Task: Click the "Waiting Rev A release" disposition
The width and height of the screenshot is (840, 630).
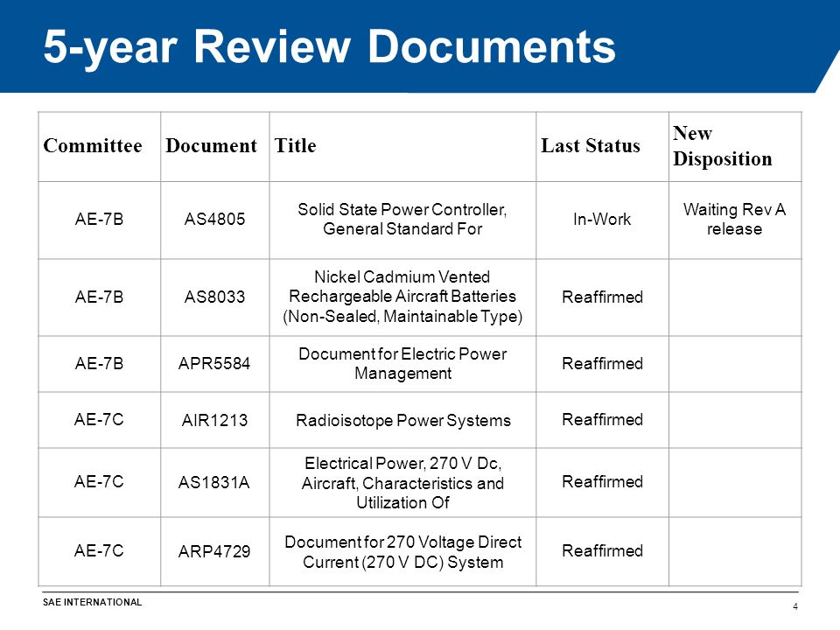Action: click(x=734, y=219)
